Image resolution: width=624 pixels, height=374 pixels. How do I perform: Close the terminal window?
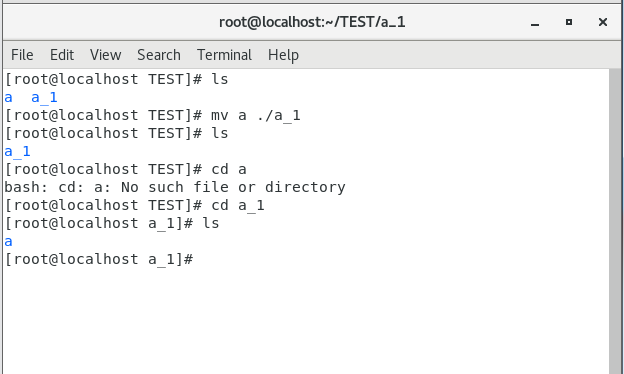(x=603, y=22)
